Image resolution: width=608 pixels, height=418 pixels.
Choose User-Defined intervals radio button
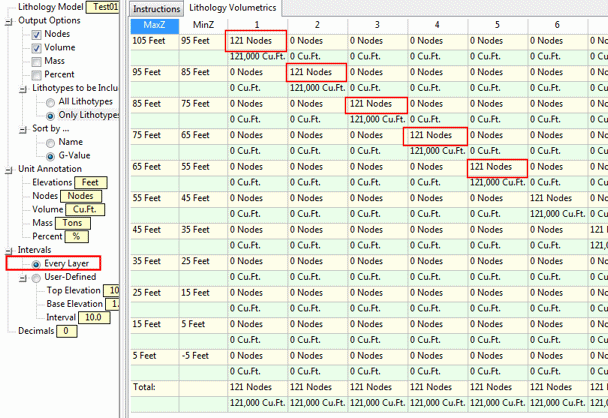(x=37, y=276)
